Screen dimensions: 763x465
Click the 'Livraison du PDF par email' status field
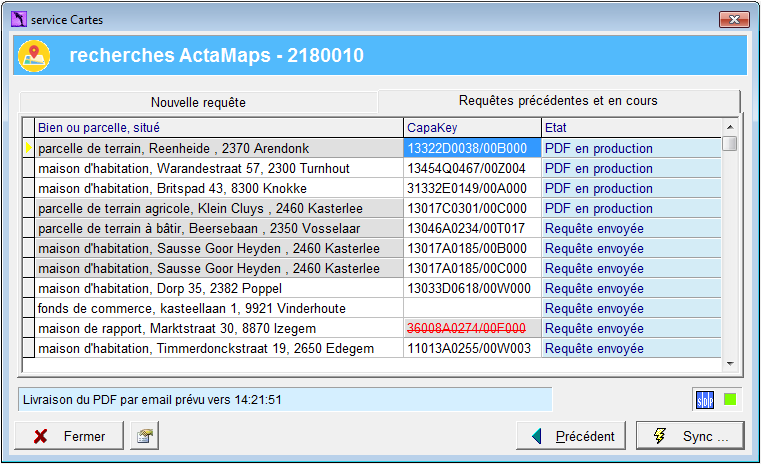(x=285, y=400)
